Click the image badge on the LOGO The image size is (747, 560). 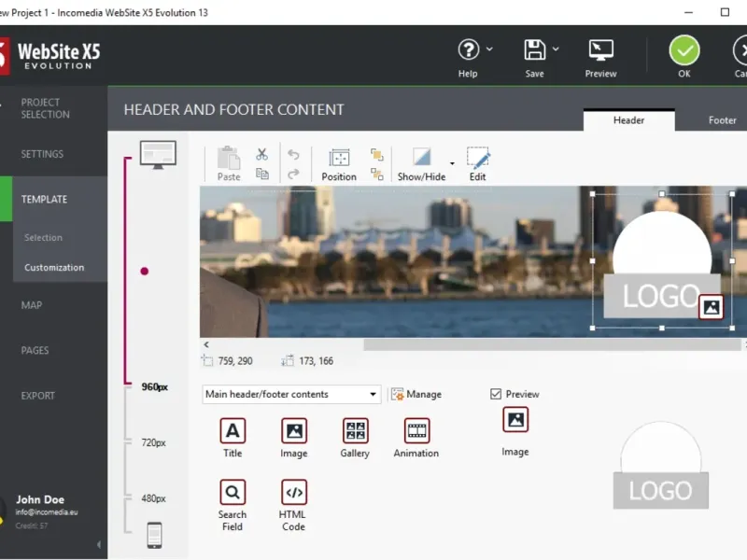coord(711,307)
